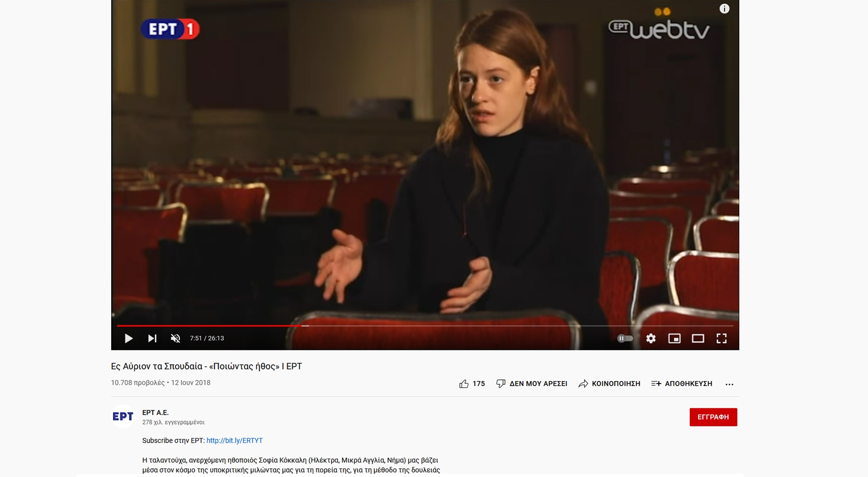The width and height of the screenshot is (868, 477).
Task: Open video settings gear
Action: coord(651,338)
